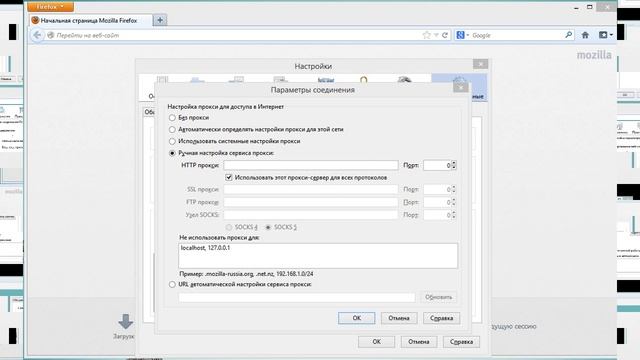The width and height of the screenshot is (640, 360).
Task: Go to home page via house icon
Action: [585, 35]
